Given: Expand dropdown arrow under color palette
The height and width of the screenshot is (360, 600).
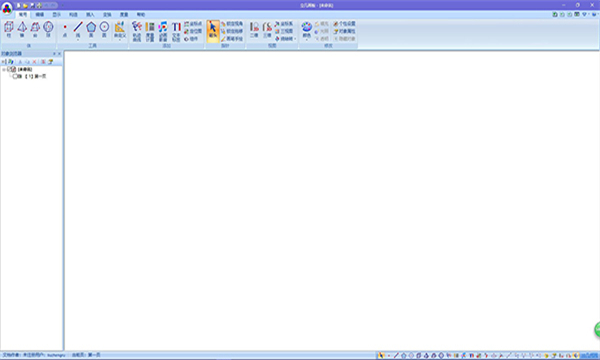Looking at the screenshot, I should point(307,40).
